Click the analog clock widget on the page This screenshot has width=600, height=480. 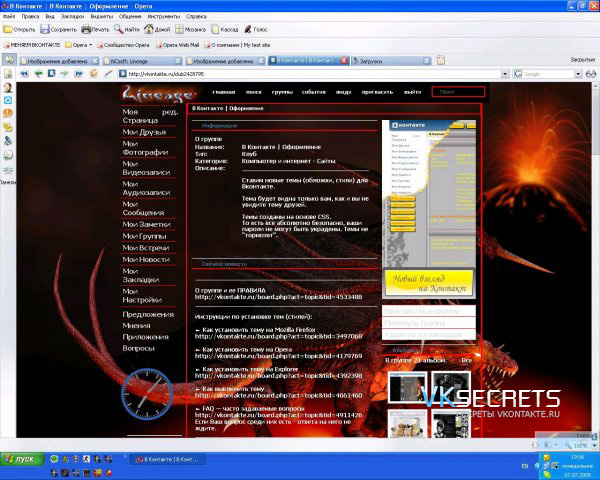pyautogui.click(x=147, y=394)
